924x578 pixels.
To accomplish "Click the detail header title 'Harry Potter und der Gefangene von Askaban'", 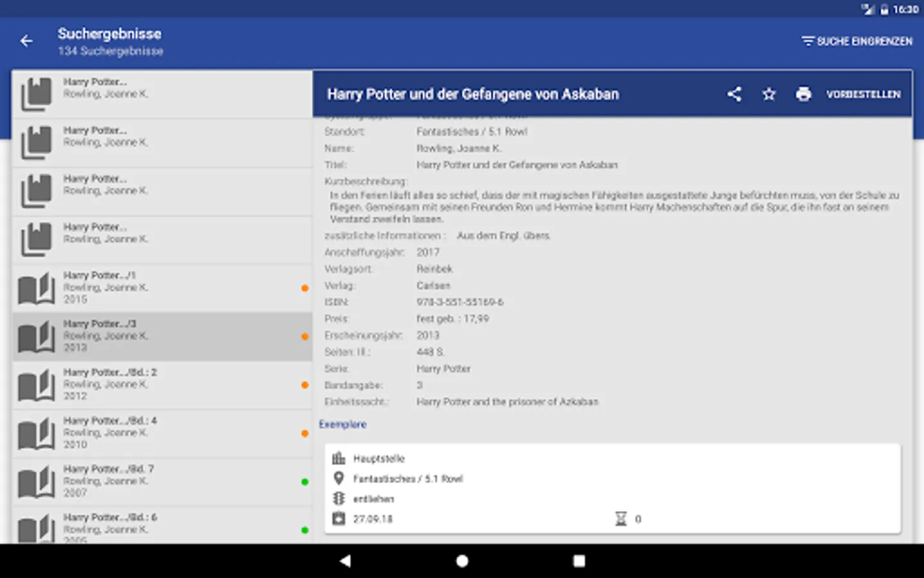I will 473,94.
